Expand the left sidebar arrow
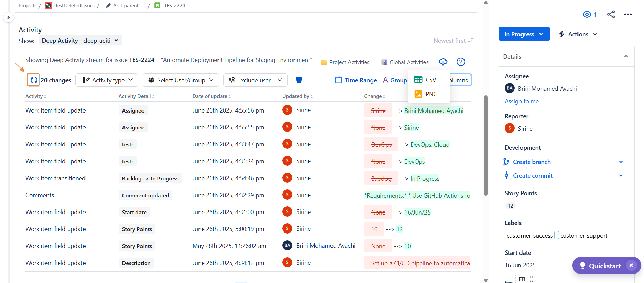The width and height of the screenshot is (644, 283). pyautogui.click(x=8, y=17)
